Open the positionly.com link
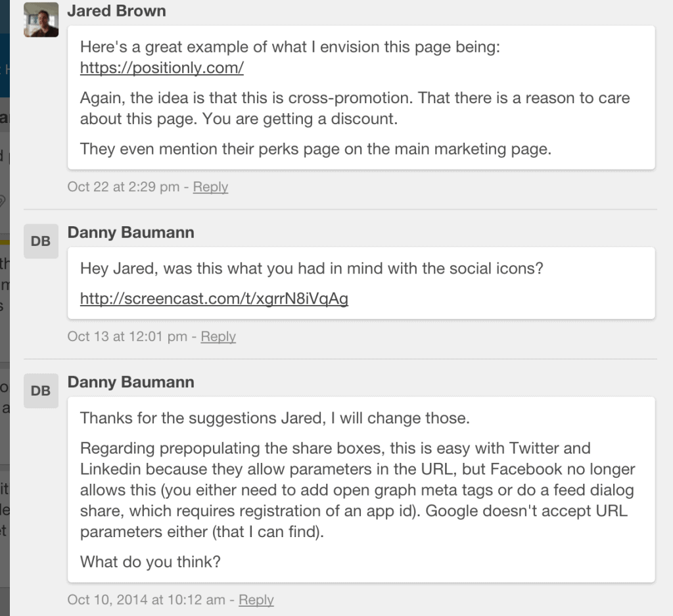Viewport: 673px width, 616px height. pyautogui.click(x=162, y=67)
